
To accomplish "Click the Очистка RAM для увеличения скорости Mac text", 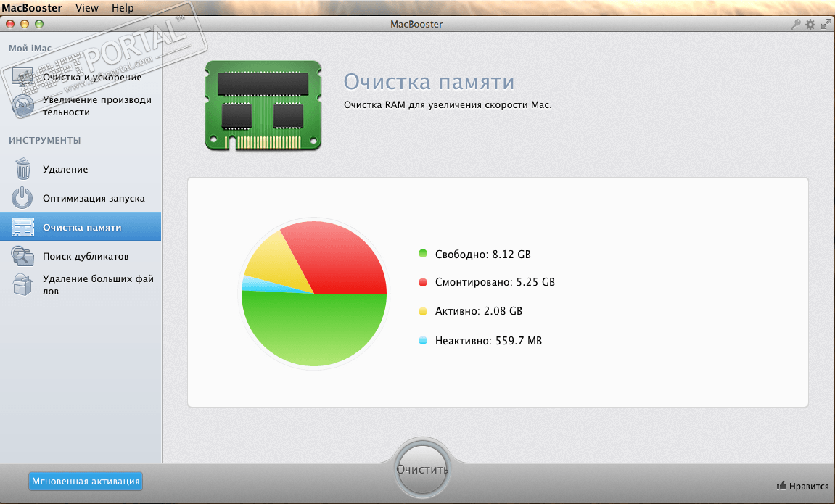I will (x=448, y=105).
